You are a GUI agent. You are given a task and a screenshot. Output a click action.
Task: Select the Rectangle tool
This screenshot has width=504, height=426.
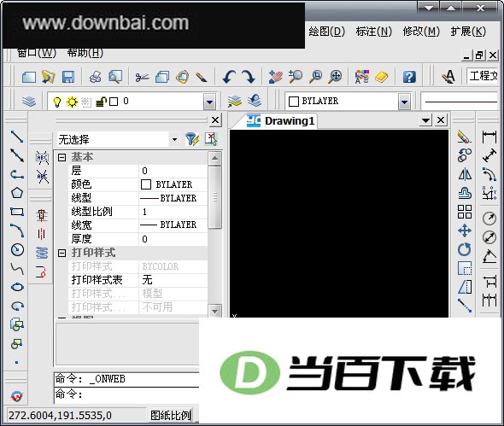[x=17, y=212]
